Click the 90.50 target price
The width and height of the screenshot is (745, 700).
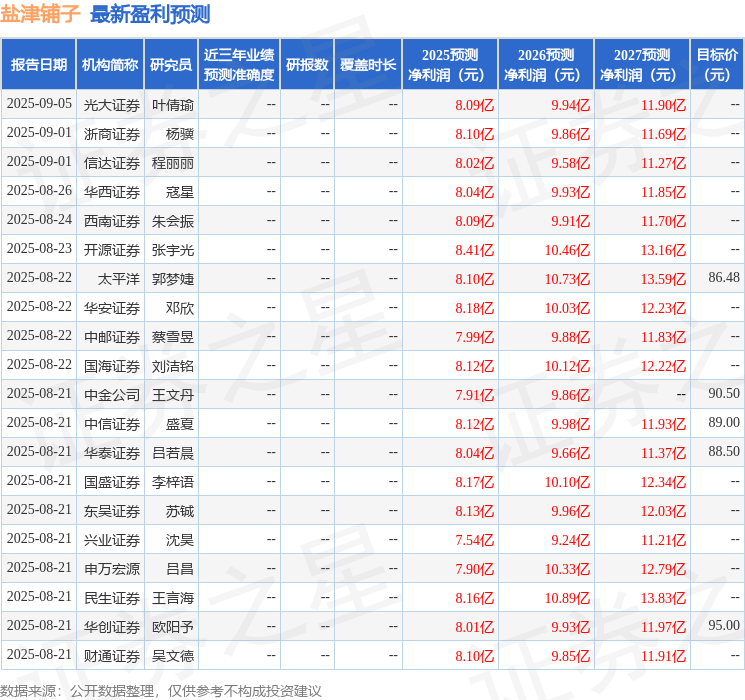click(x=724, y=393)
